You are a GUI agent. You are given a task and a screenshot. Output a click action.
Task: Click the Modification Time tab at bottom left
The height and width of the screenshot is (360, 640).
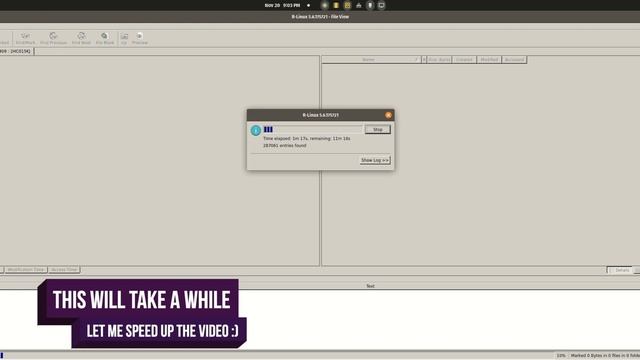click(x=26, y=270)
